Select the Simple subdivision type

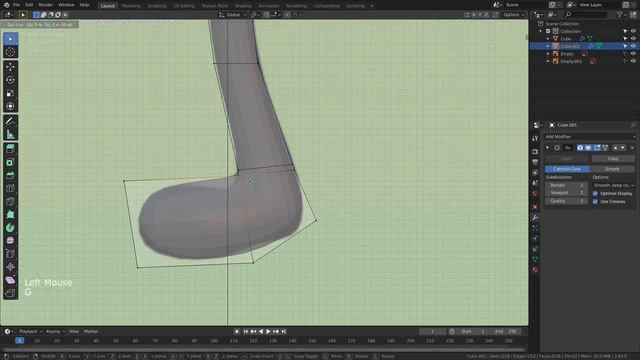click(612, 169)
